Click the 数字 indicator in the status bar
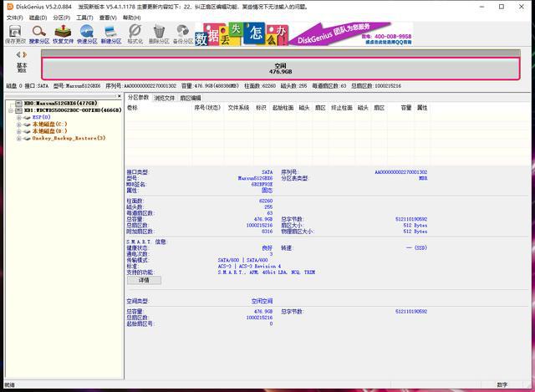Screen dimensions: 535x392 click(x=502, y=384)
